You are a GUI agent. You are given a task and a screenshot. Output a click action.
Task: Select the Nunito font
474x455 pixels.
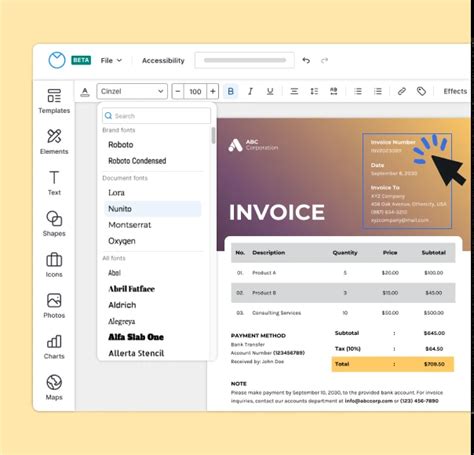point(153,209)
